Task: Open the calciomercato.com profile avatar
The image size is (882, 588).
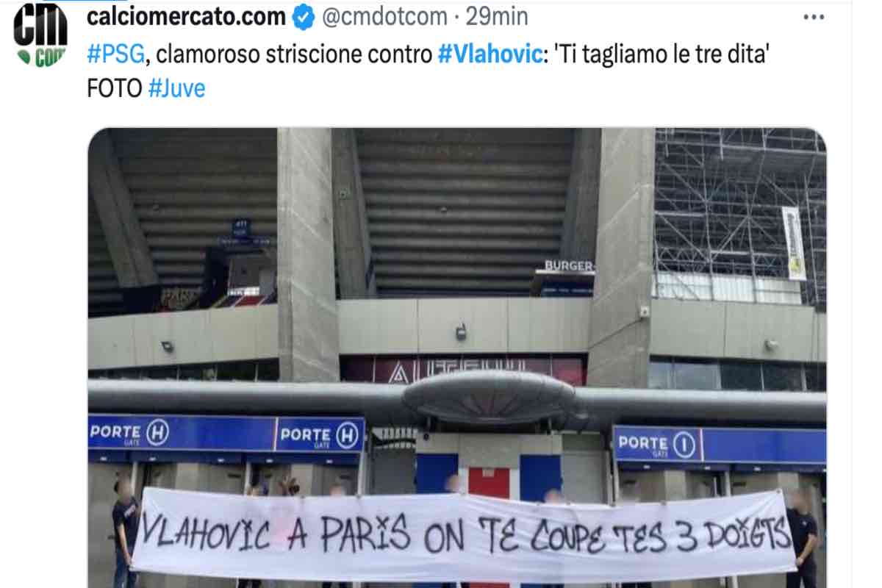Action: coord(40,35)
